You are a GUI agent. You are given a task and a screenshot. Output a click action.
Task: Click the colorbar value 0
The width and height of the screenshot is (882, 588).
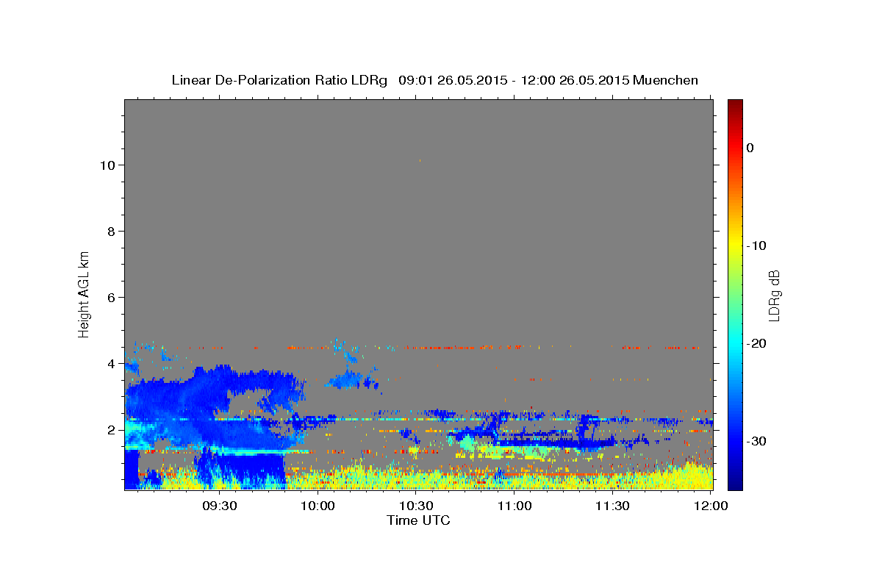click(750, 148)
